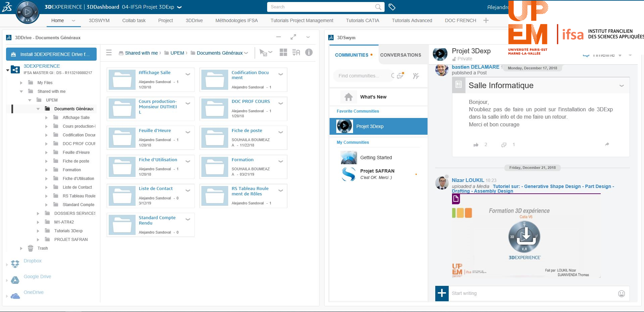Click the blue plus button to add content
The width and height of the screenshot is (644, 312).
tap(442, 293)
